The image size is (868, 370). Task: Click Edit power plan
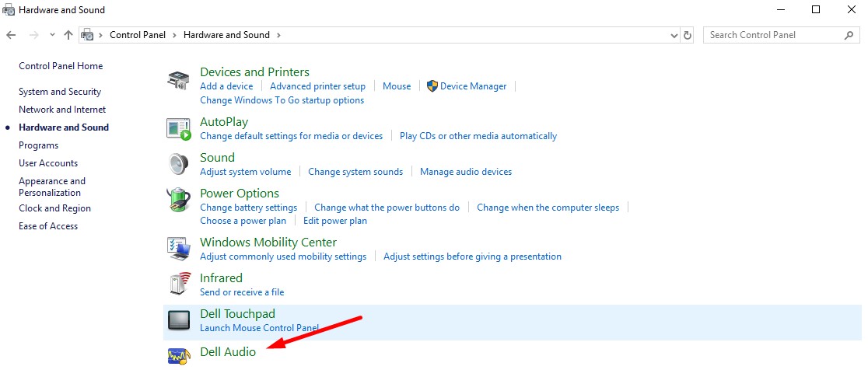(x=335, y=221)
